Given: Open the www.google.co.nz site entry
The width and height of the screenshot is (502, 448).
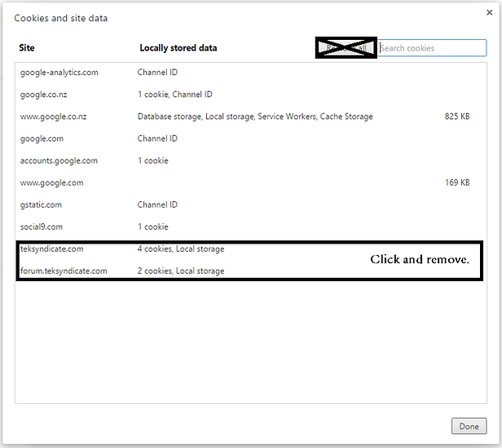Looking at the screenshot, I should tap(54, 116).
